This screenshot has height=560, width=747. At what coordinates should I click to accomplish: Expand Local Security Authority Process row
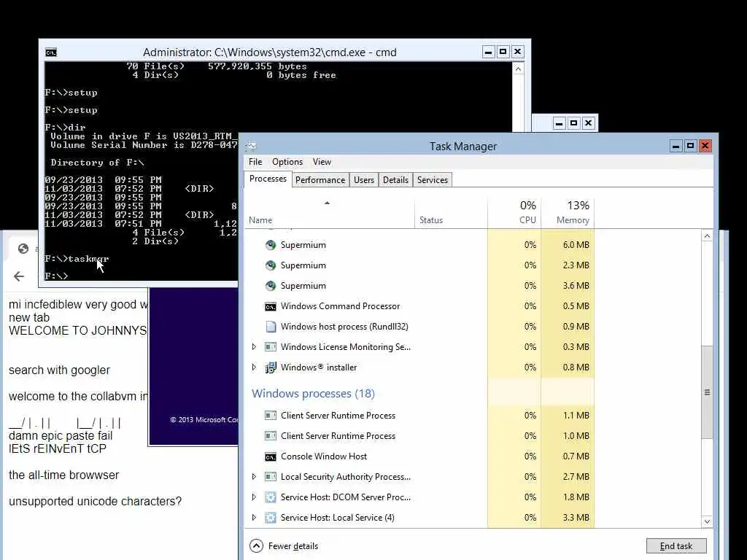(254, 477)
